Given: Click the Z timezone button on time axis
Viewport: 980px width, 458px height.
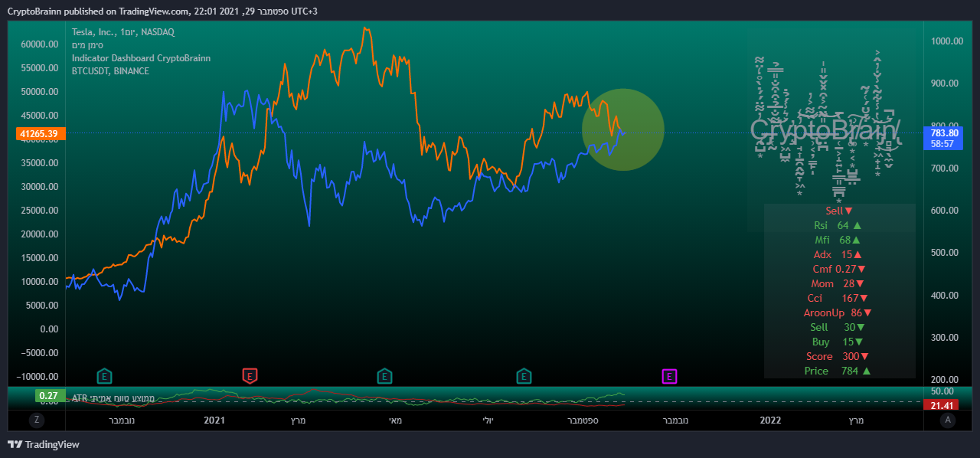Looking at the screenshot, I should click(x=36, y=420).
